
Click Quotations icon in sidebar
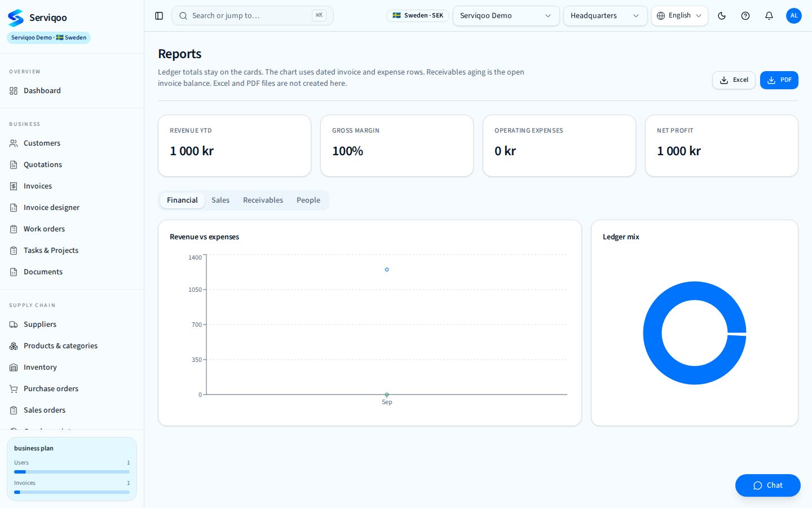pos(14,165)
